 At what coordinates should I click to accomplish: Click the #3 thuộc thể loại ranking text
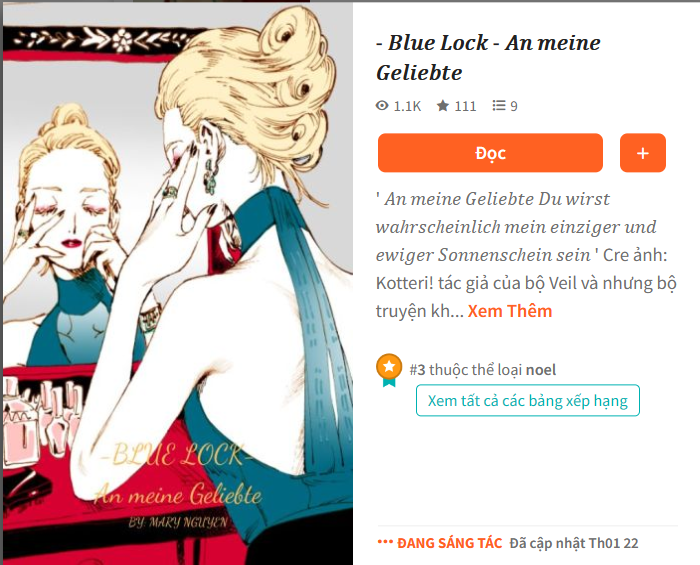click(x=467, y=370)
